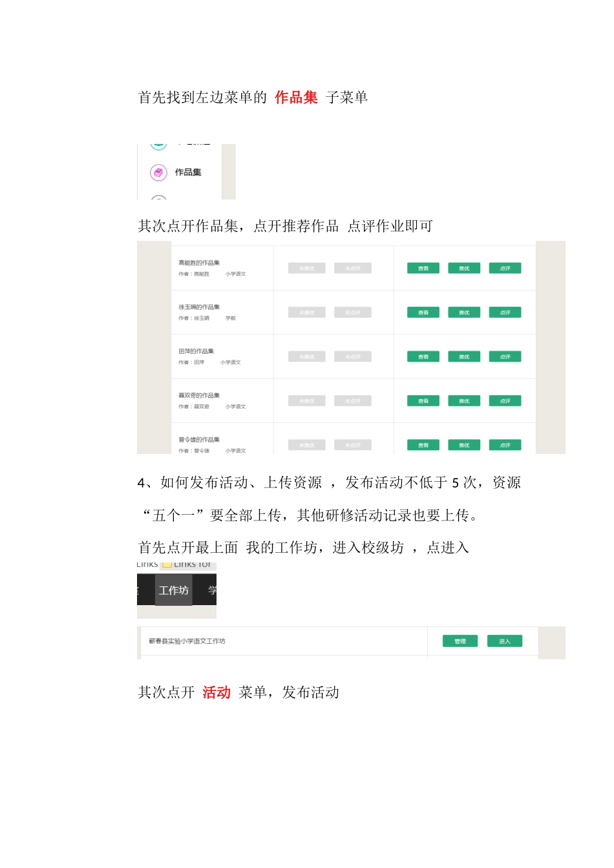Click 未推优 status for 田萍的作品集
The width and height of the screenshot is (614, 868).
tap(307, 356)
